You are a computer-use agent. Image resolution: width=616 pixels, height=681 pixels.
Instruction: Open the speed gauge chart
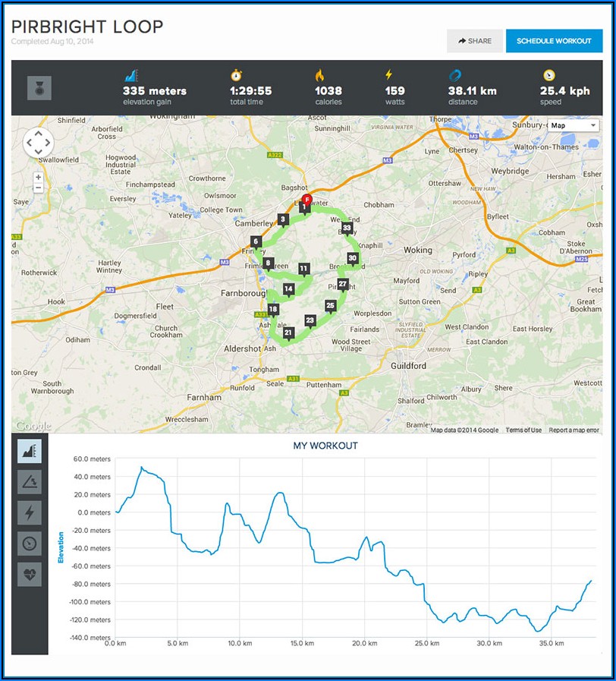[30, 543]
